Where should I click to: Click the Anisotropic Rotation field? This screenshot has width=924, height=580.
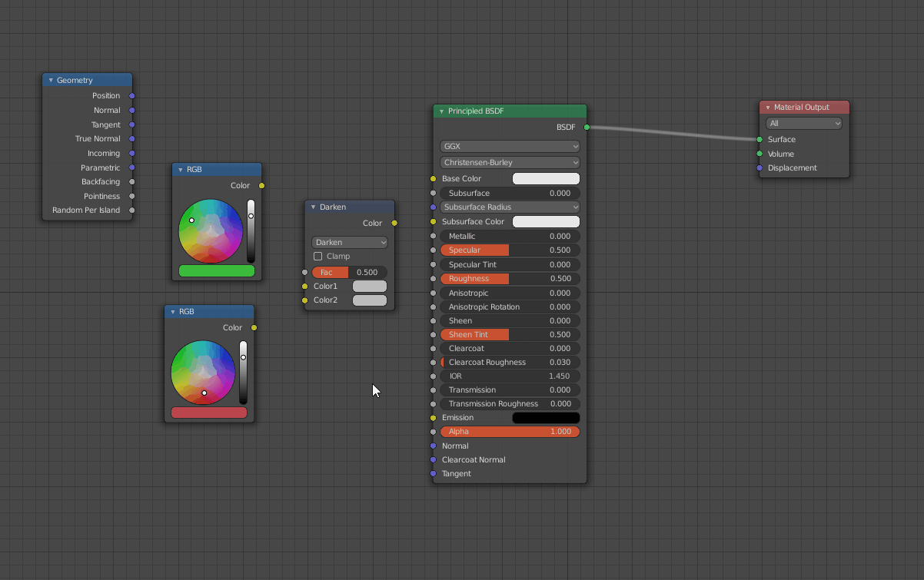[x=510, y=307]
